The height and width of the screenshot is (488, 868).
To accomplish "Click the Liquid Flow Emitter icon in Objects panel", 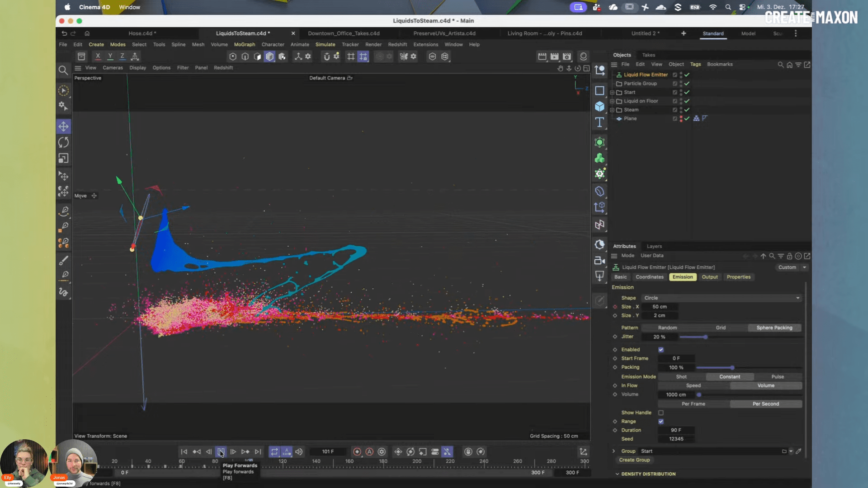I will pos(619,75).
